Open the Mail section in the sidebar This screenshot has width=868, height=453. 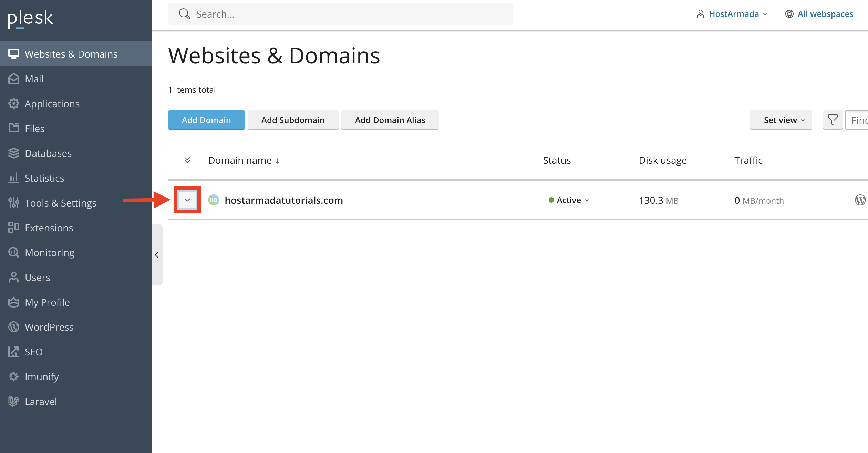[x=34, y=79]
